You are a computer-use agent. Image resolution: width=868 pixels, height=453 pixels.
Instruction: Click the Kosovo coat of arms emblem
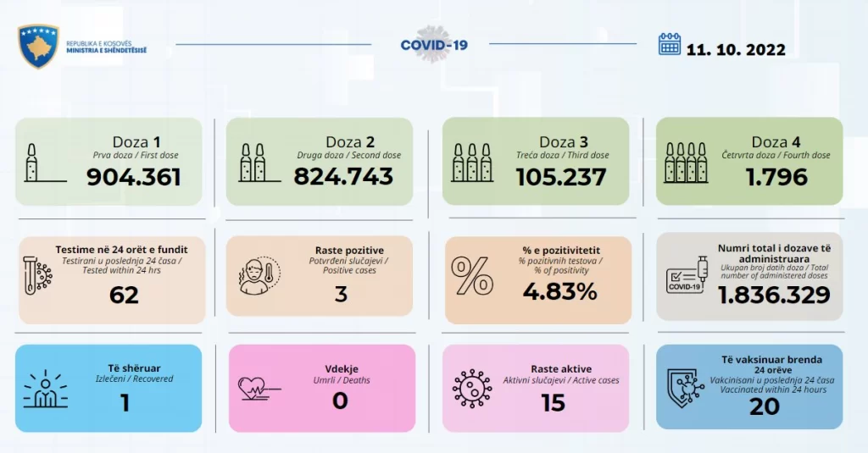point(38,47)
